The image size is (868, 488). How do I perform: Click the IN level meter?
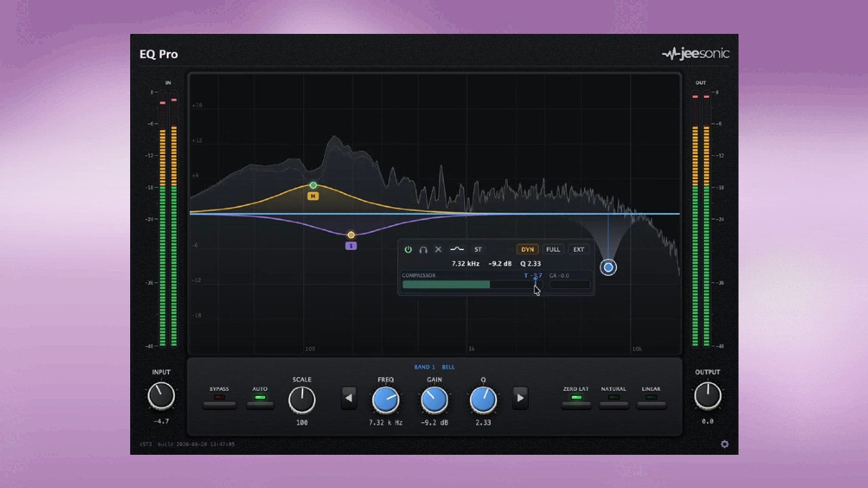(x=168, y=218)
